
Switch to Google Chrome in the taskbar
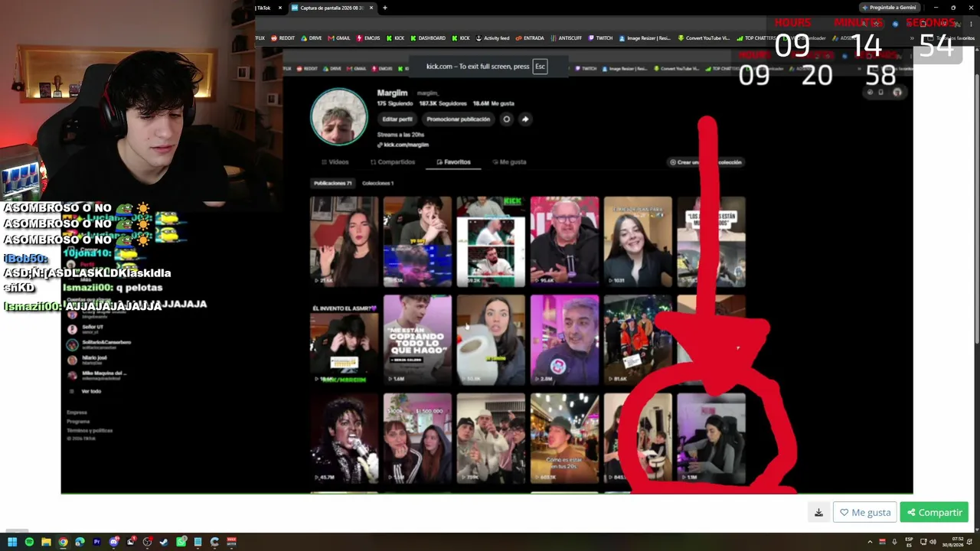pyautogui.click(x=63, y=542)
